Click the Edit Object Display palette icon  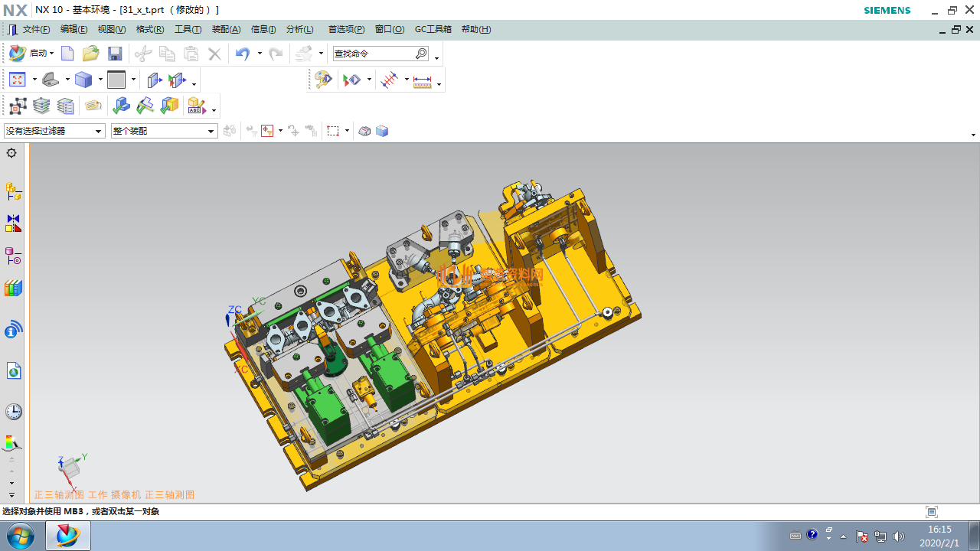pyautogui.click(x=323, y=80)
